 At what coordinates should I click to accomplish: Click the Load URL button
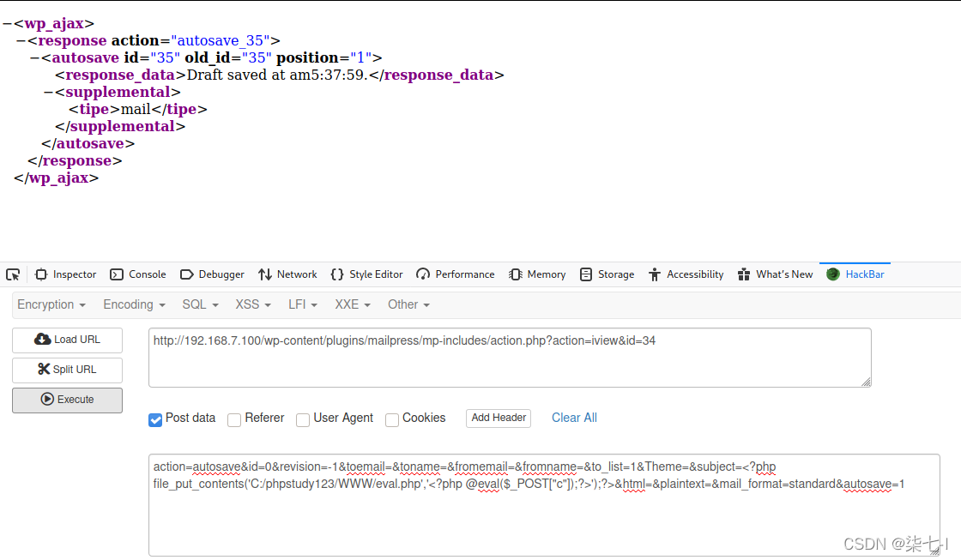[68, 340]
